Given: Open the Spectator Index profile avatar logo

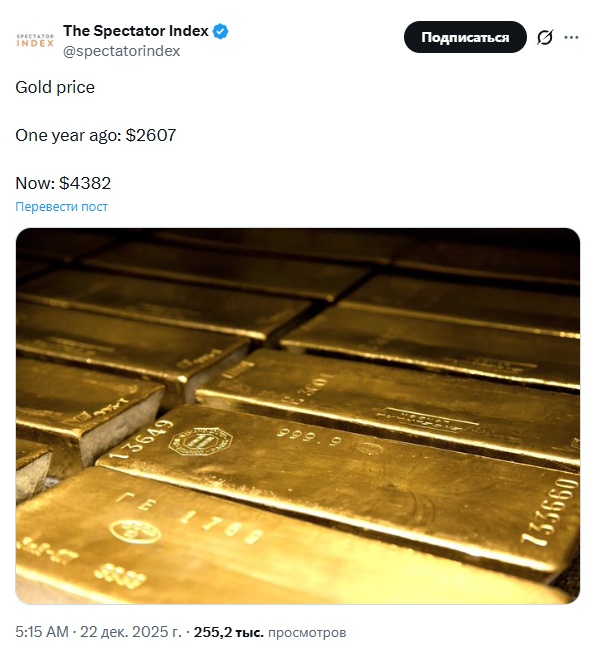Looking at the screenshot, I should point(35,40).
